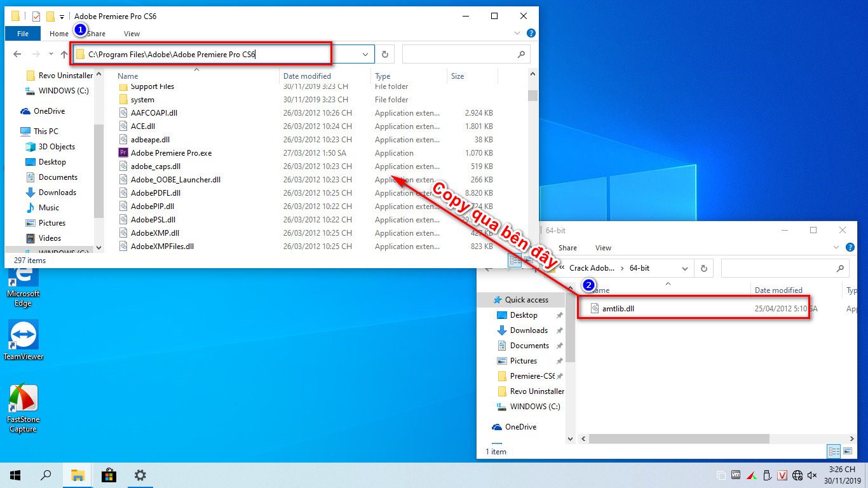Screen dimensions: 868x488
Task: Click the Crack Adob... breadcrumb in 64-bit window
Action: (x=592, y=268)
